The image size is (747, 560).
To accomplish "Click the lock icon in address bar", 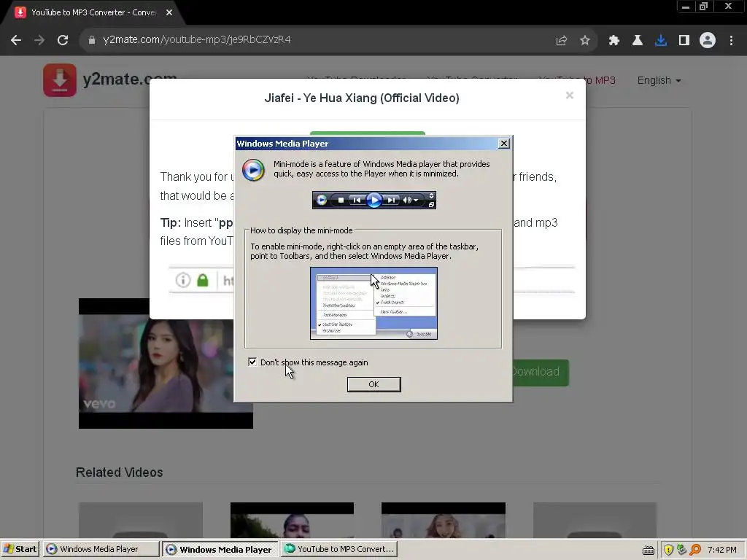I will click(91, 40).
